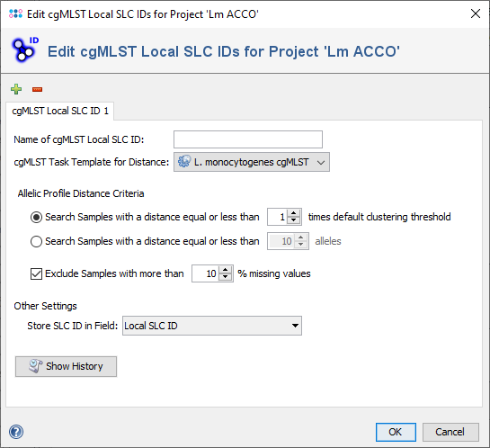Dismiss the dialog with Cancel
Viewport: 490px width, 448px height.
tap(450, 432)
